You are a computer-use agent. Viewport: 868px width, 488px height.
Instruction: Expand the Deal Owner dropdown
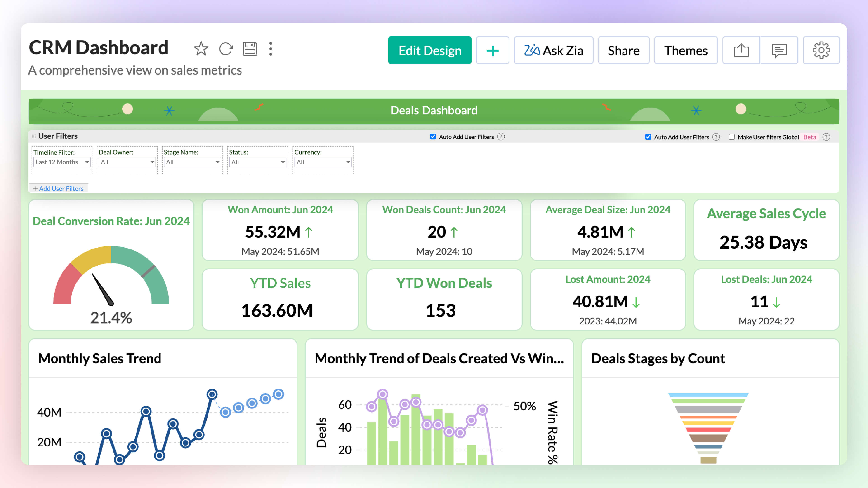click(127, 162)
